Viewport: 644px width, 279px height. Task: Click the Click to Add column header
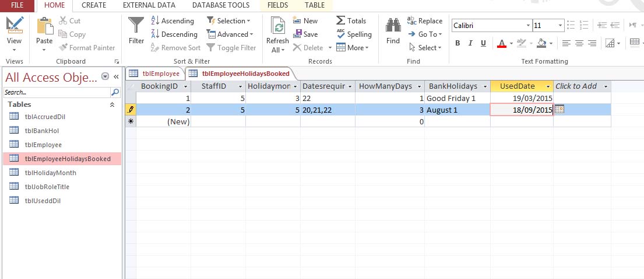tap(582, 86)
